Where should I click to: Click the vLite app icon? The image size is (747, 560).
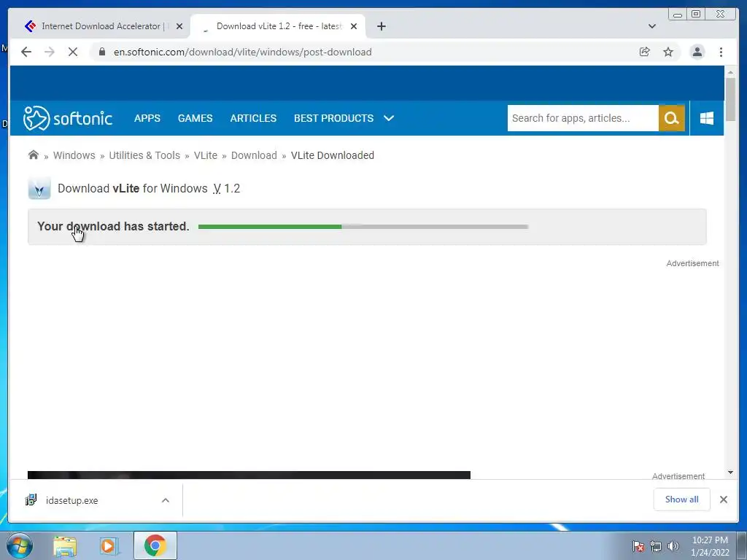(x=39, y=188)
